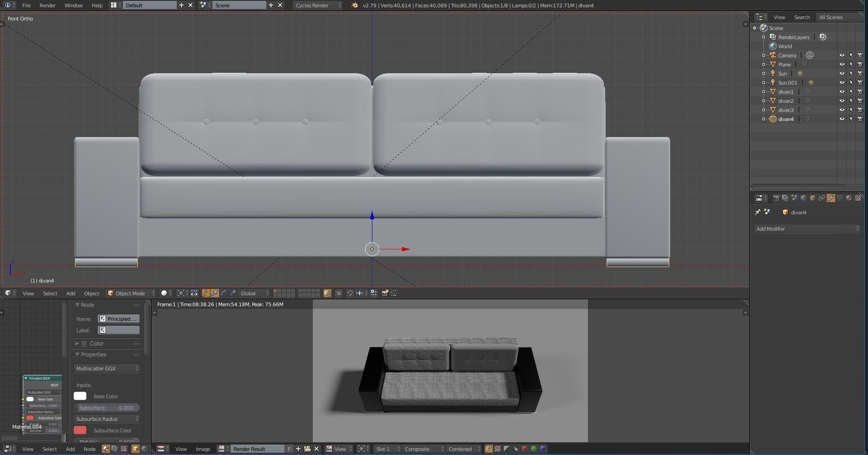The image size is (868, 455).
Task: Open the material properties tab
Action: pos(849,198)
